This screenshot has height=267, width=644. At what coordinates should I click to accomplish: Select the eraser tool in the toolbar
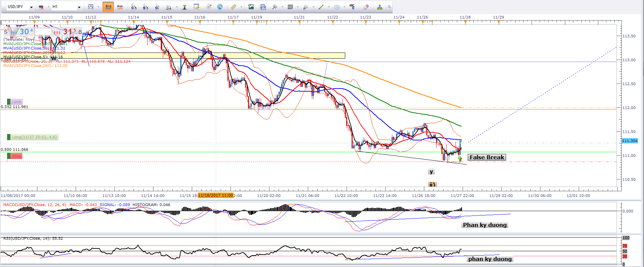pyautogui.click(x=366, y=7)
